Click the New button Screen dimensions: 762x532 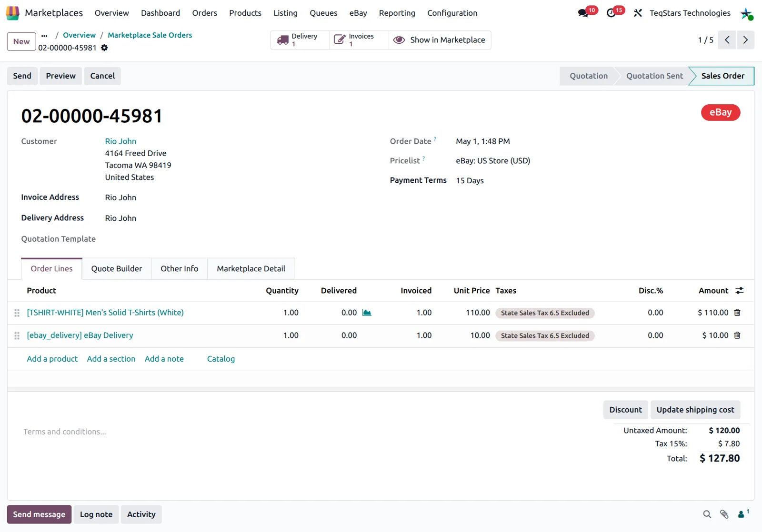click(21, 41)
